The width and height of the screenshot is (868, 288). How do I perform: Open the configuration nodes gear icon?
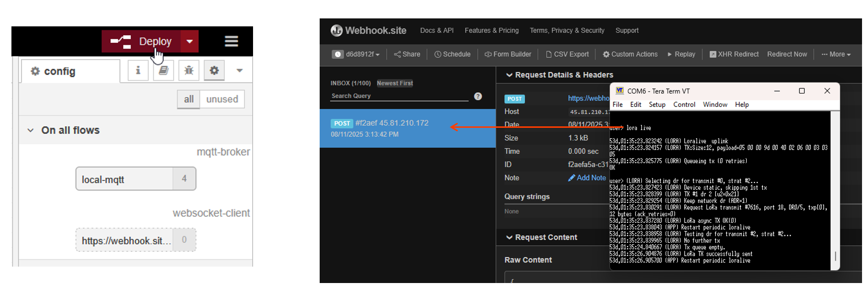[x=214, y=71]
